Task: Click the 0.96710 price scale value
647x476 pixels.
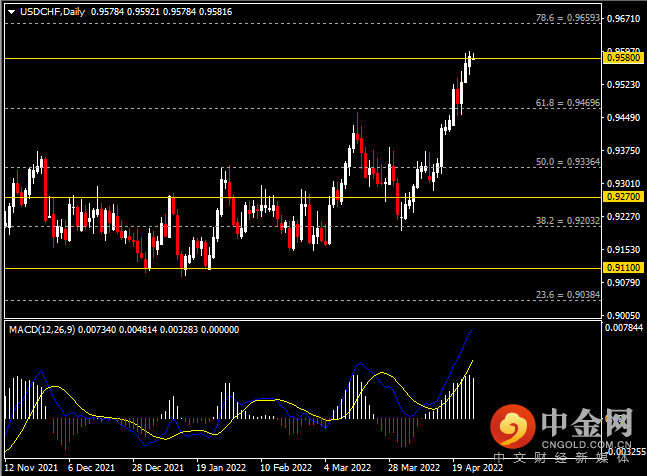Action: [623, 19]
